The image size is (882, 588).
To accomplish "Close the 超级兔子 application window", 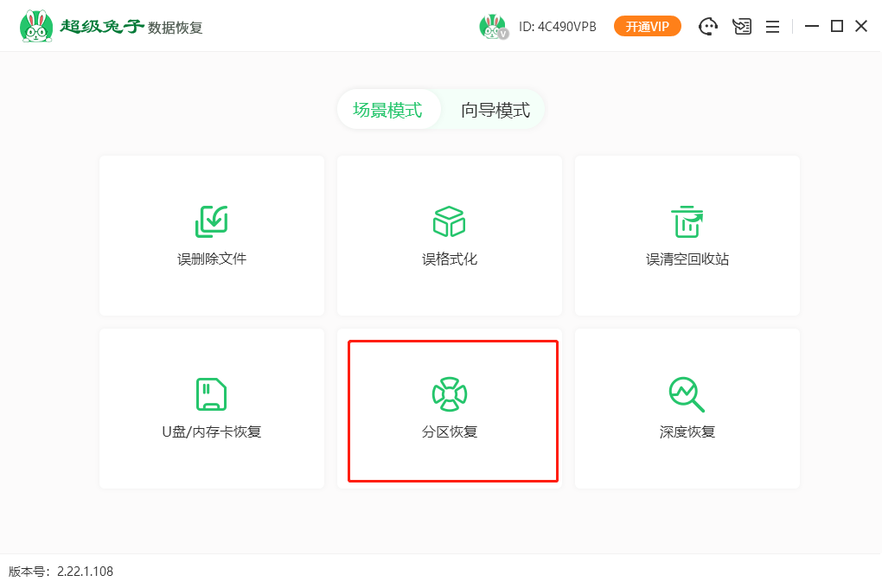I will [861, 26].
